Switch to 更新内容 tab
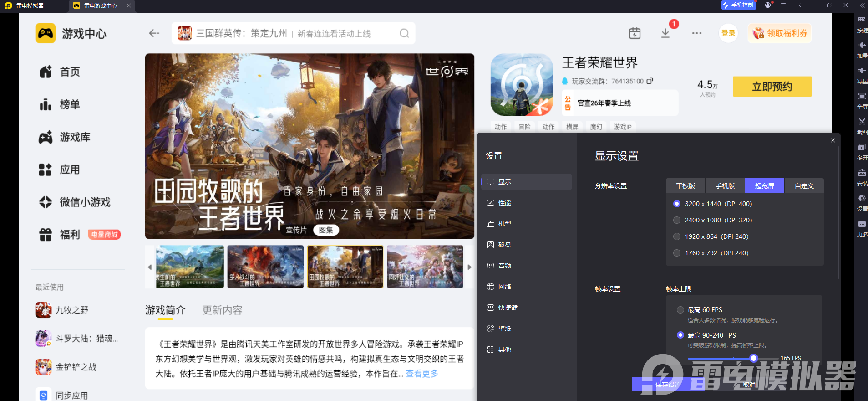868x401 pixels. (222, 310)
